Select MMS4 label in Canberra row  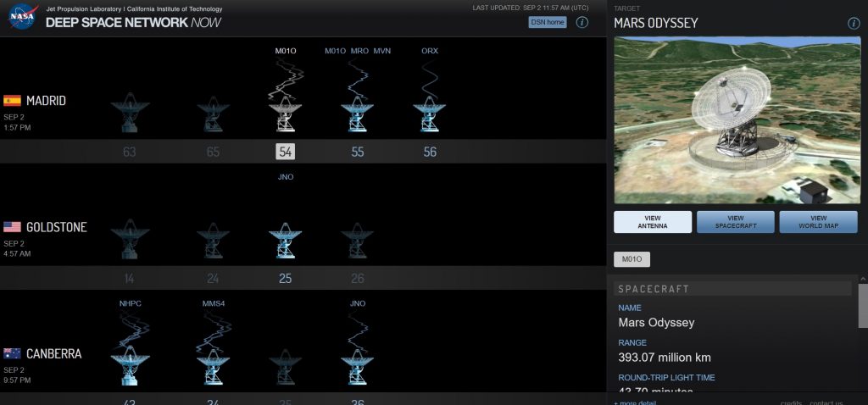[x=214, y=303]
